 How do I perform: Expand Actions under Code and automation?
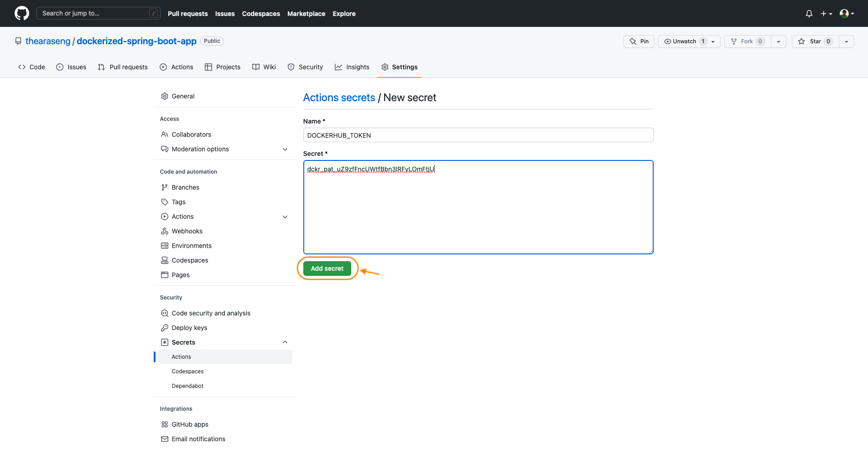tap(225, 217)
